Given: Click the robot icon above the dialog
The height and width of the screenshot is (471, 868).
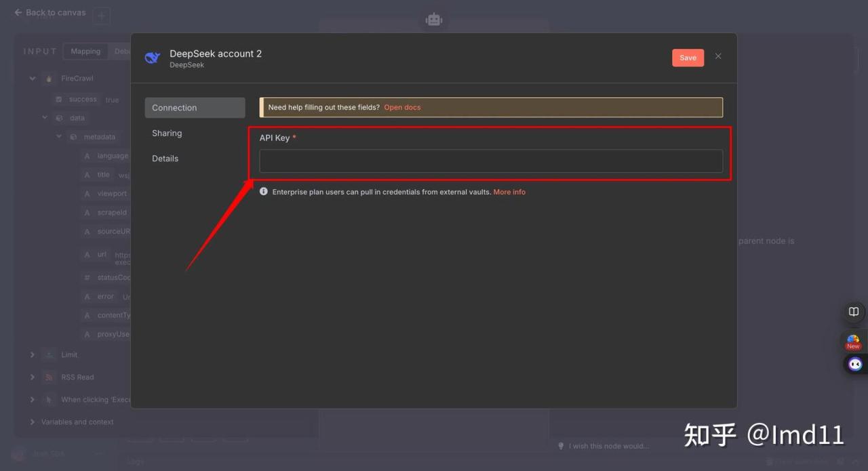Looking at the screenshot, I should tap(433, 20).
